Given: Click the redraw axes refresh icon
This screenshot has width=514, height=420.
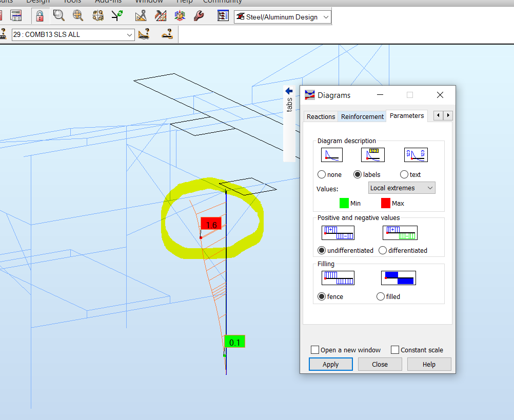Looking at the screenshot, I should click(x=117, y=15).
